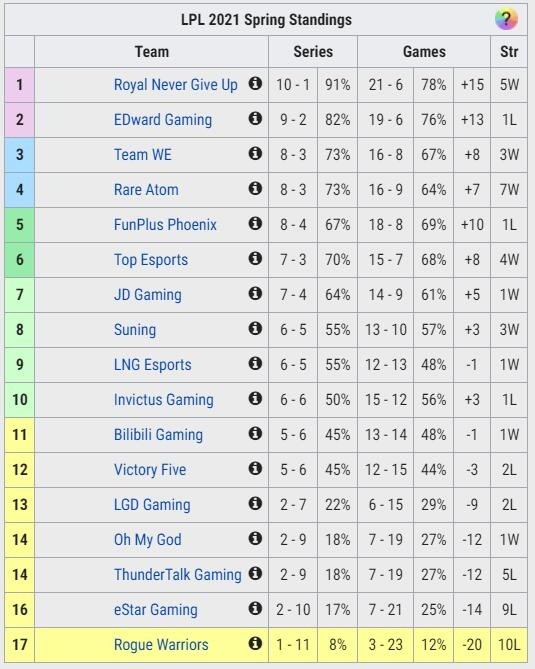Show info popup for Team WE

pos(255,153)
